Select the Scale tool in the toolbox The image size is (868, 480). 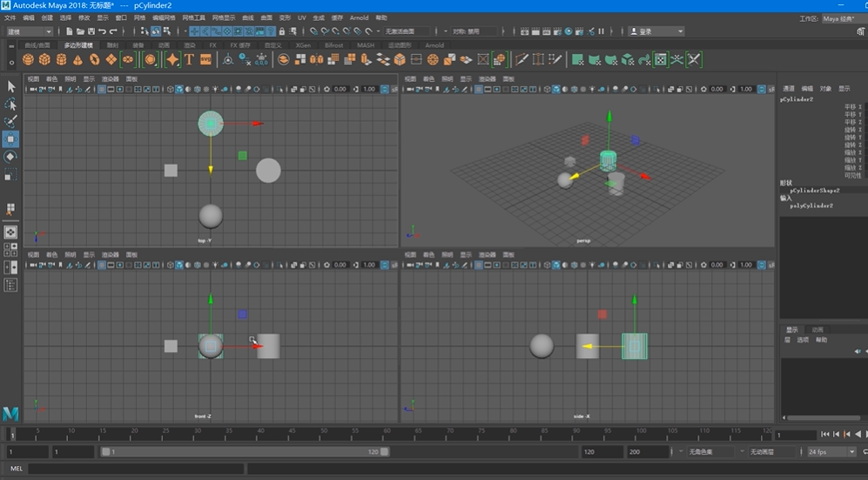pos(10,175)
